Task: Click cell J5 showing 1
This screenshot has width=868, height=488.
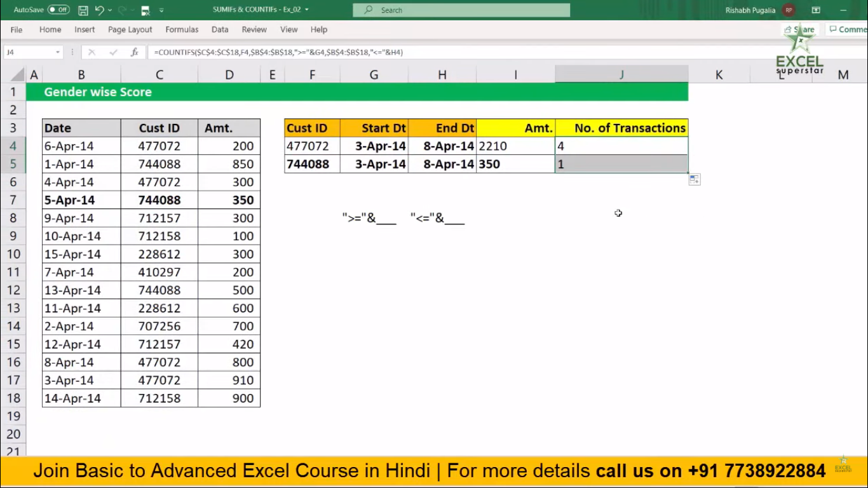Action: pyautogui.click(x=621, y=164)
